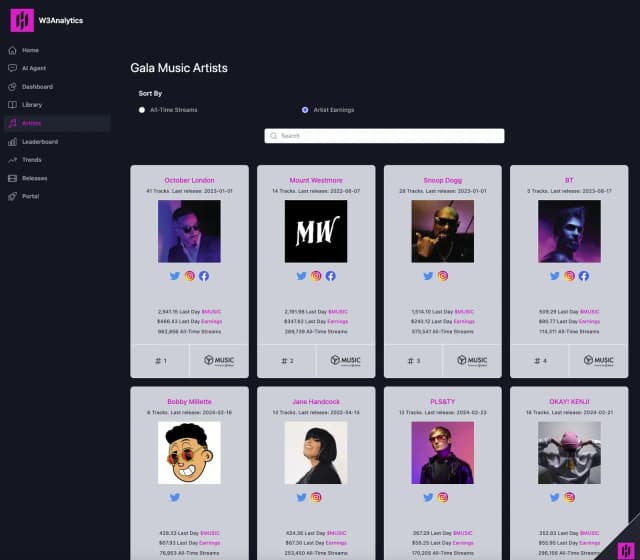Open Bobby Millette's Twitter icon
Screen dimensions: 640x560
(175, 497)
